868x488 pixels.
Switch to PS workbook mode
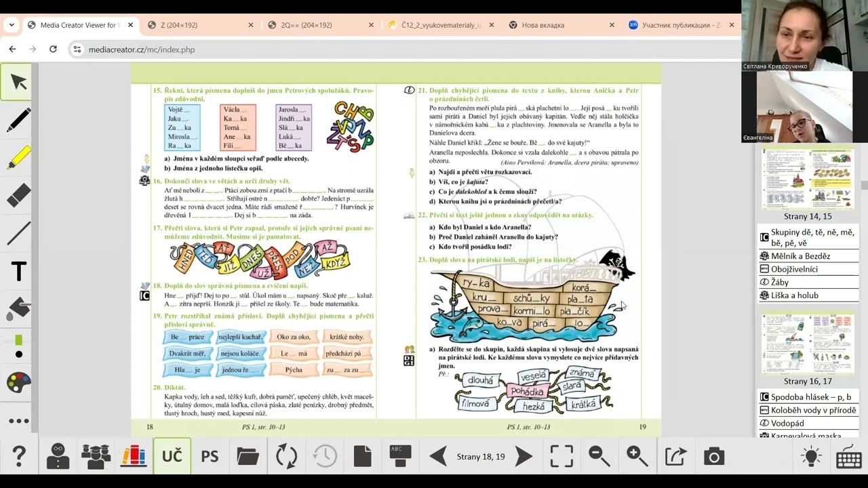(x=210, y=457)
